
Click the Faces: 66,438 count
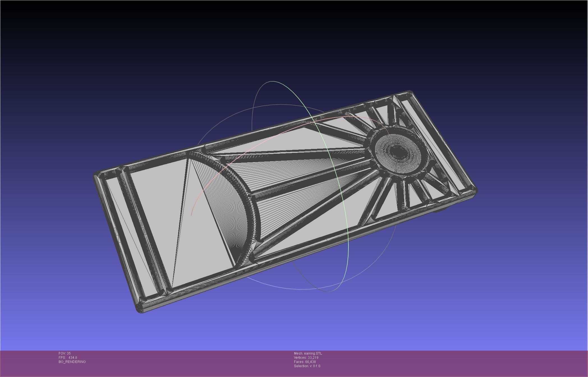click(305, 362)
